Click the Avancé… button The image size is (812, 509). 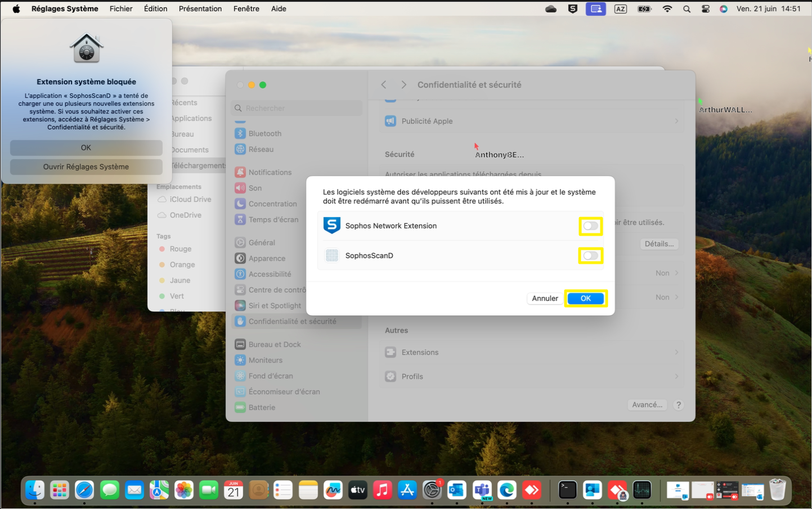(647, 404)
